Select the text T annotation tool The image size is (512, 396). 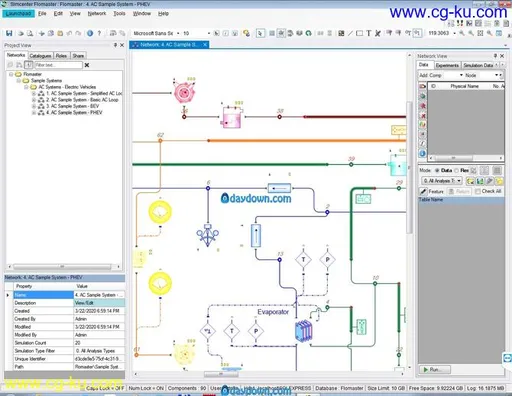(368, 33)
